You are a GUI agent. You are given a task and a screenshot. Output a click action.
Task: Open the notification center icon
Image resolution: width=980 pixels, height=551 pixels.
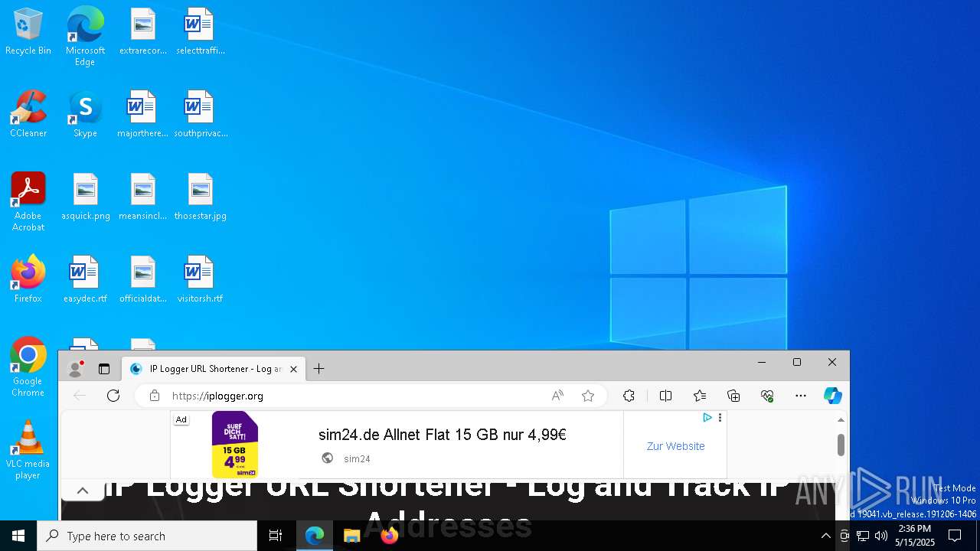(x=955, y=536)
